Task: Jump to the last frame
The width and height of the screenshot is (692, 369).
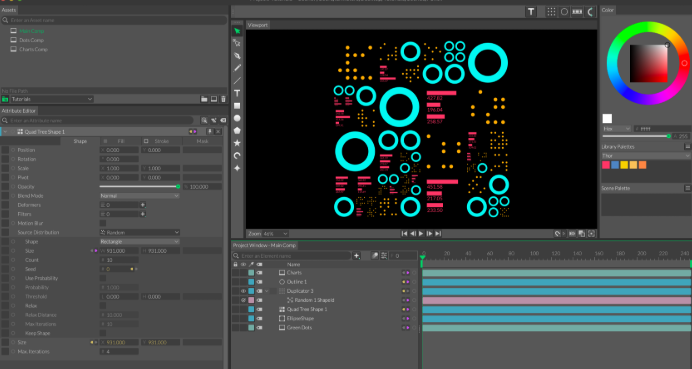Action: [x=438, y=233]
